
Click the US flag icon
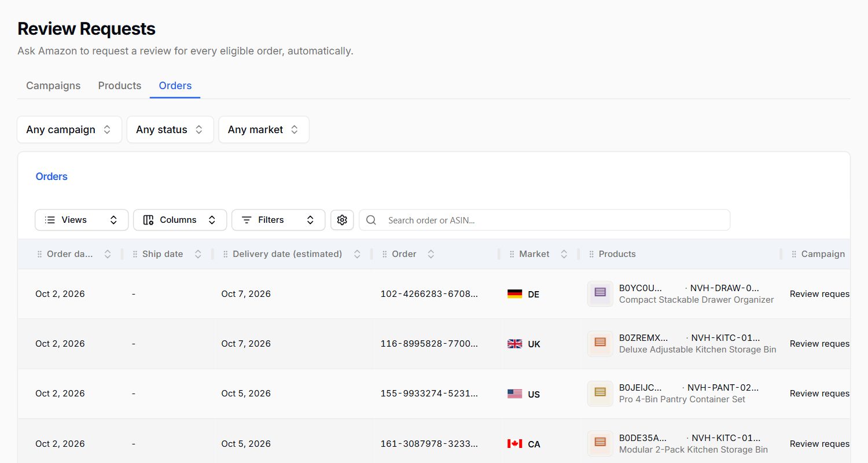tap(514, 394)
